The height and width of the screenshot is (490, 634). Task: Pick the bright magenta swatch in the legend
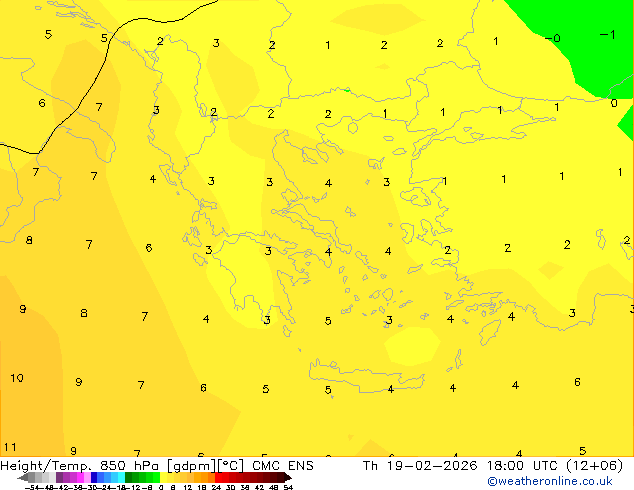tap(80, 477)
